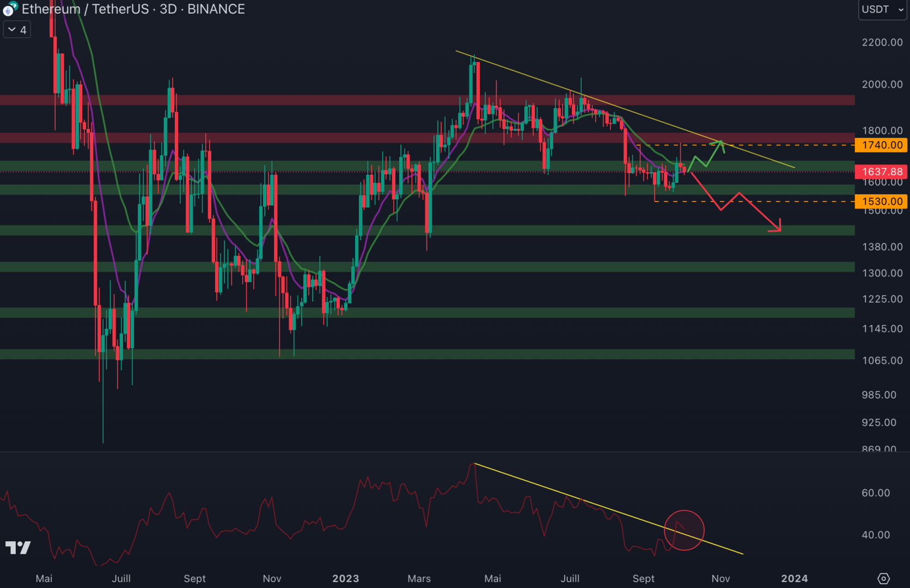Open chart settings gear icon
910x588 pixels.
click(x=884, y=578)
